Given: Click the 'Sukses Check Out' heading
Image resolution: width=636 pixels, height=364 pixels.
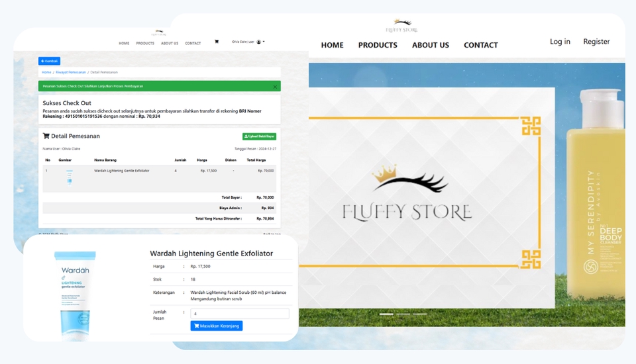Looking at the screenshot, I should [67, 103].
